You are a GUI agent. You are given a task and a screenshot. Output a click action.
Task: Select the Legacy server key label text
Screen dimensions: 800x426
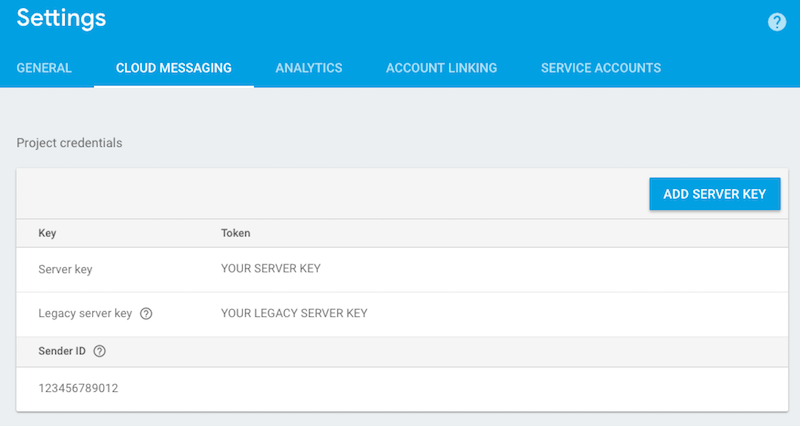(85, 313)
